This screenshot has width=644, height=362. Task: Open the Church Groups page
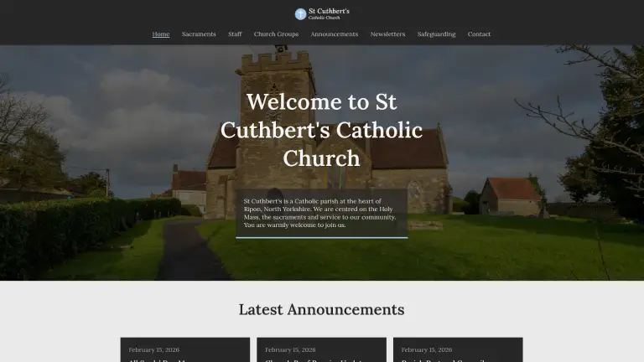tap(276, 34)
